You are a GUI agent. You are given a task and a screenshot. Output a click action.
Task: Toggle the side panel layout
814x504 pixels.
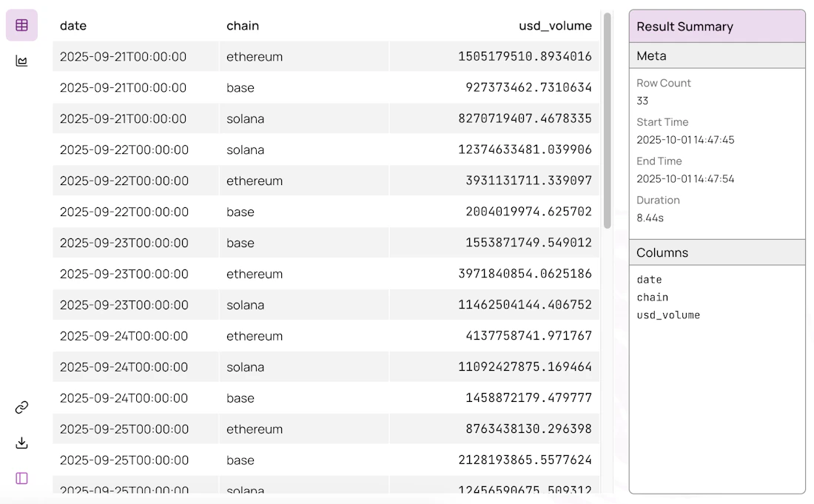tap(21, 478)
